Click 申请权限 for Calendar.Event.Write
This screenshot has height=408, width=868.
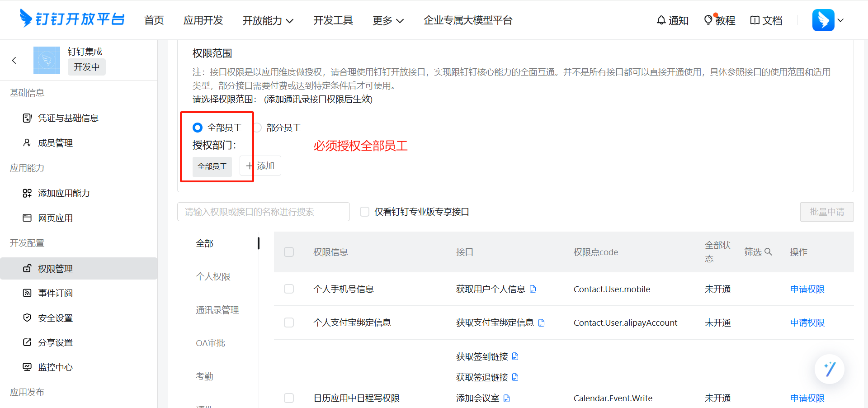807,398
